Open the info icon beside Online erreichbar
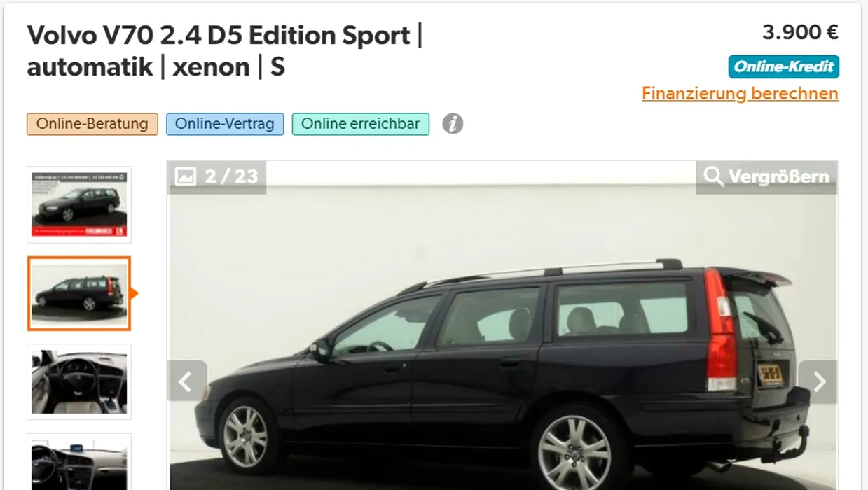The height and width of the screenshot is (490, 868). [x=453, y=124]
